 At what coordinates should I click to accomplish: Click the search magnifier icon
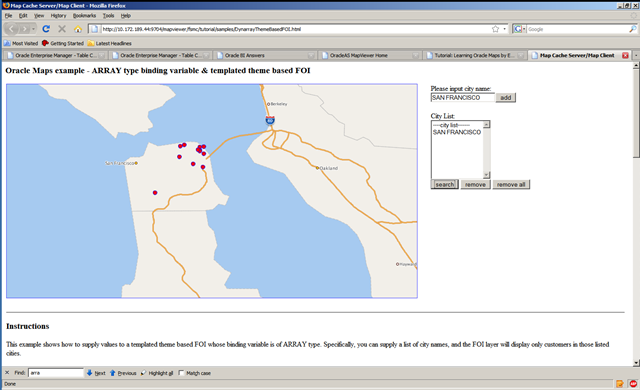632,29
